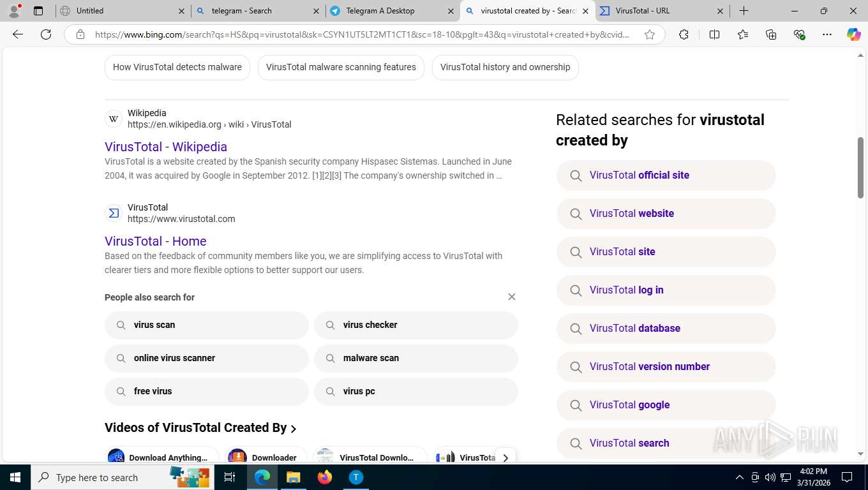Search for virus pc suggestion
The image size is (868, 490).
point(416,391)
